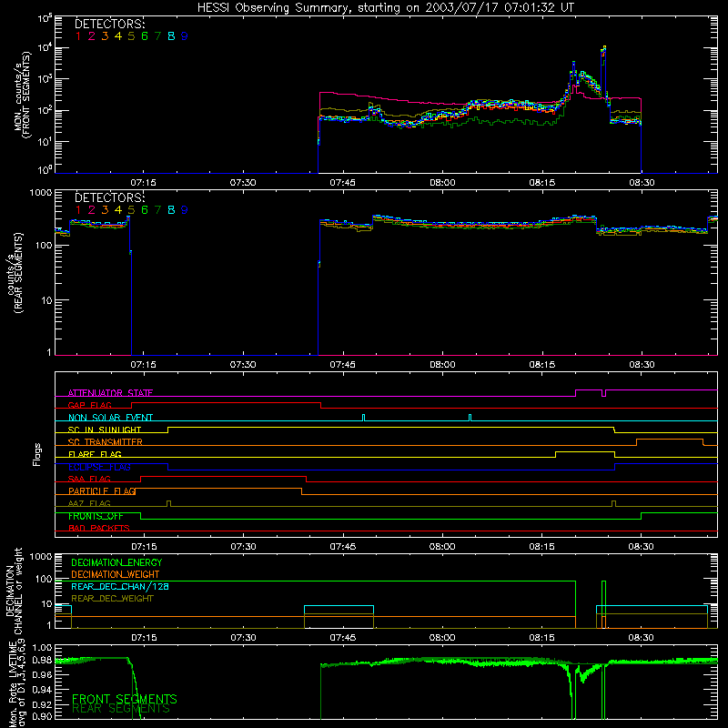Click DECIMATION CHANNEL or weight axis label
This screenshot has width=728, height=728.
coord(14,591)
